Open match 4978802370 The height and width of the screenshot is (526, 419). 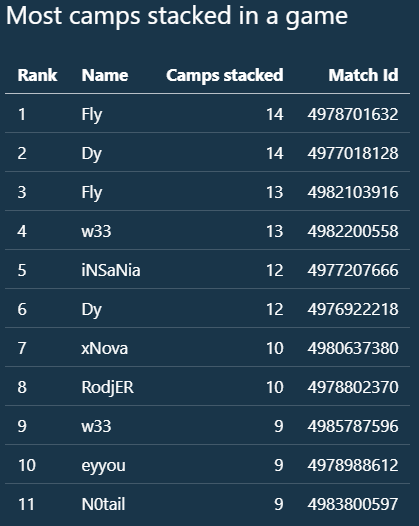pos(353,387)
